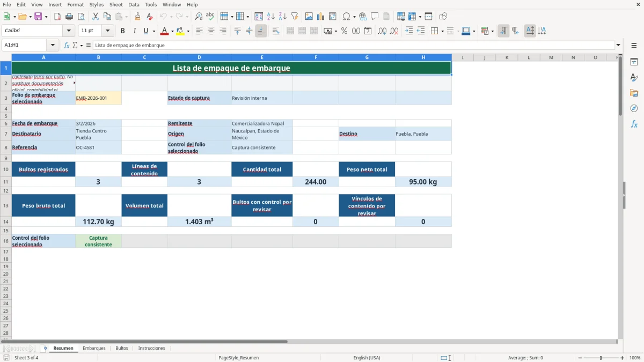This screenshot has height=362, width=644.
Task: Click the Increase Indent icon
Action: [409, 31]
